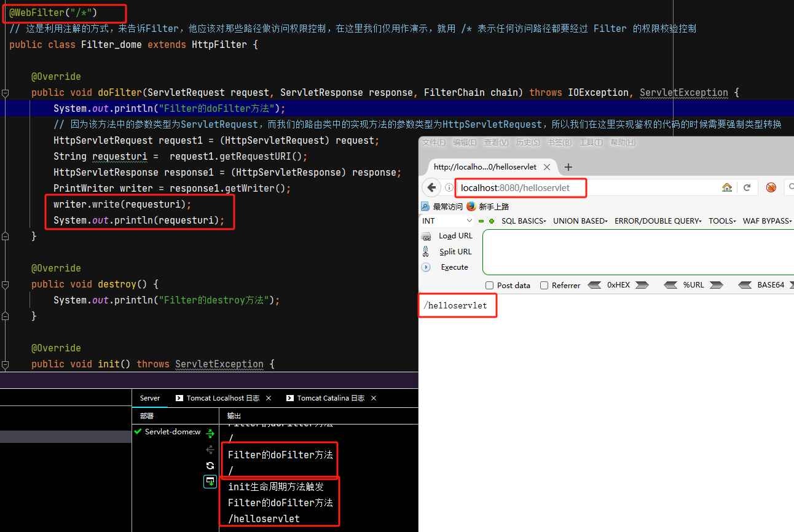794x532 pixels.
Task: Click the /helloservlet text on the web page
Action: (x=455, y=305)
